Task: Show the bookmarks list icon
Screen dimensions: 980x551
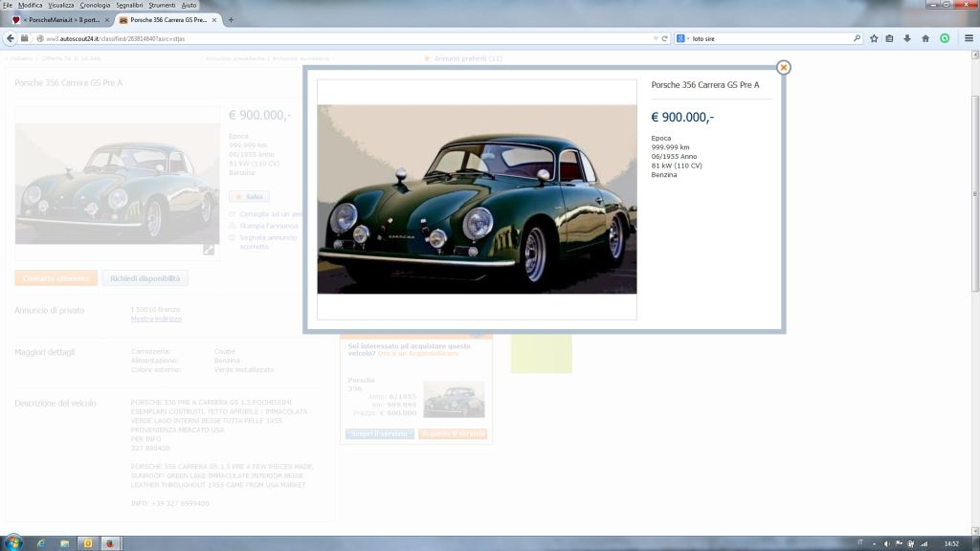Action: 889,38
